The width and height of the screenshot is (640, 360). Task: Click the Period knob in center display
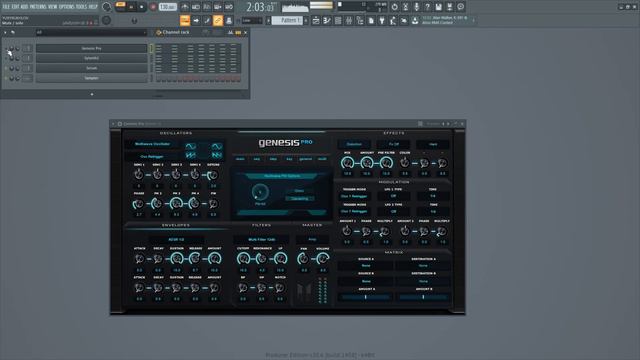(x=260, y=192)
